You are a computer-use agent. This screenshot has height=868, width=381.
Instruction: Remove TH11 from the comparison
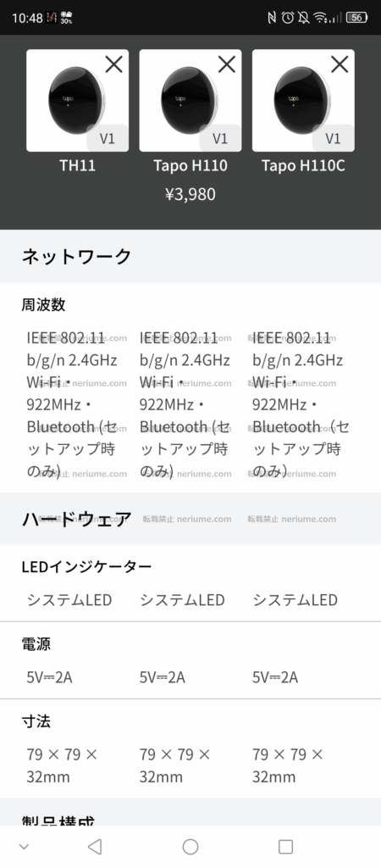click(x=114, y=64)
